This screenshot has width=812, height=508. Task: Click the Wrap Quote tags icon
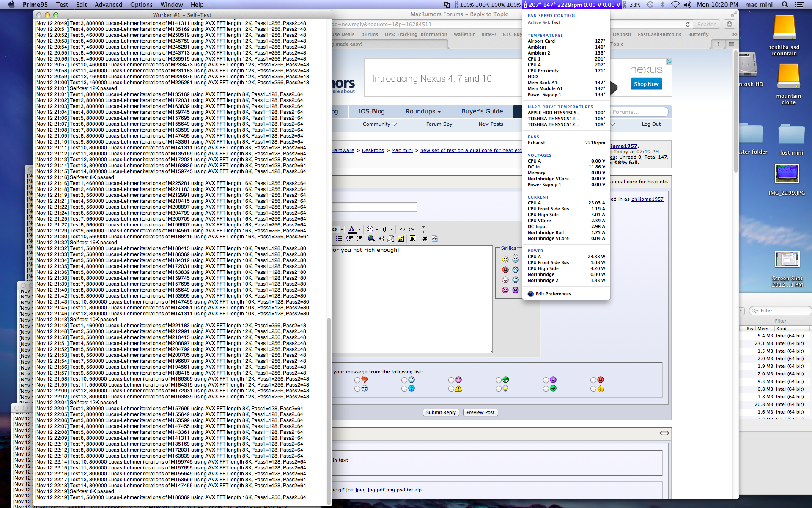coord(412,239)
